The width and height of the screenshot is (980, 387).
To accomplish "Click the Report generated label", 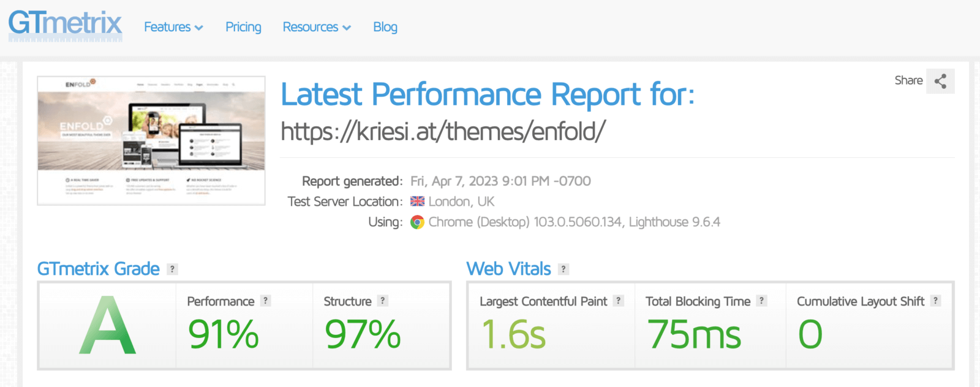I will click(352, 181).
